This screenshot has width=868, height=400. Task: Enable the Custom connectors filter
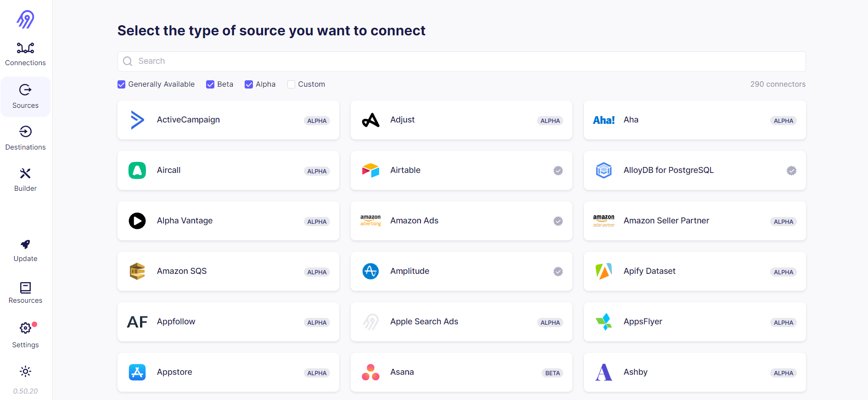[291, 84]
